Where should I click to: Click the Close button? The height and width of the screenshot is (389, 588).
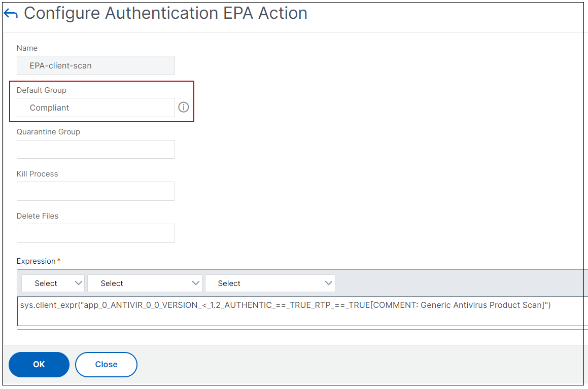pos(106,365)
